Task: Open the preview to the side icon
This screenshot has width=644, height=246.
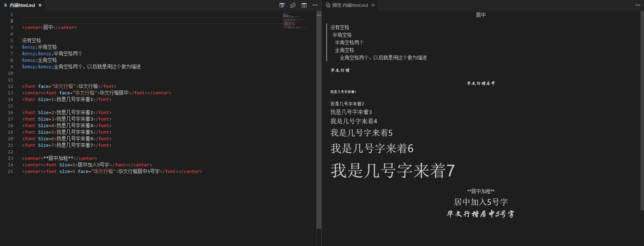Action: [x=282, y=5]
